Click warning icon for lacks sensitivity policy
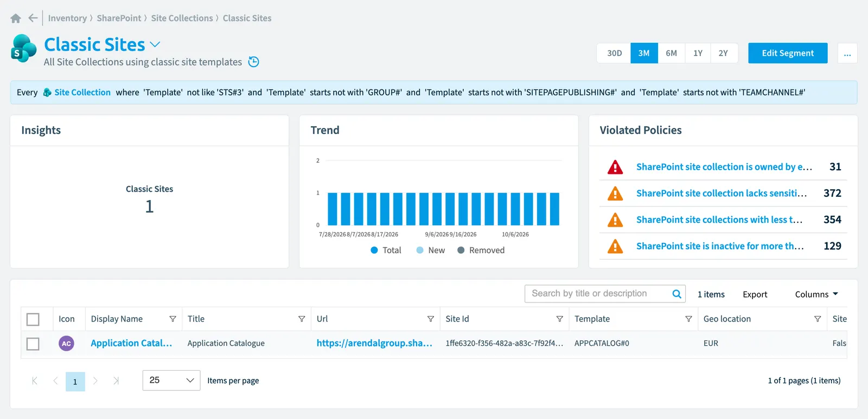 coord(615,194)
